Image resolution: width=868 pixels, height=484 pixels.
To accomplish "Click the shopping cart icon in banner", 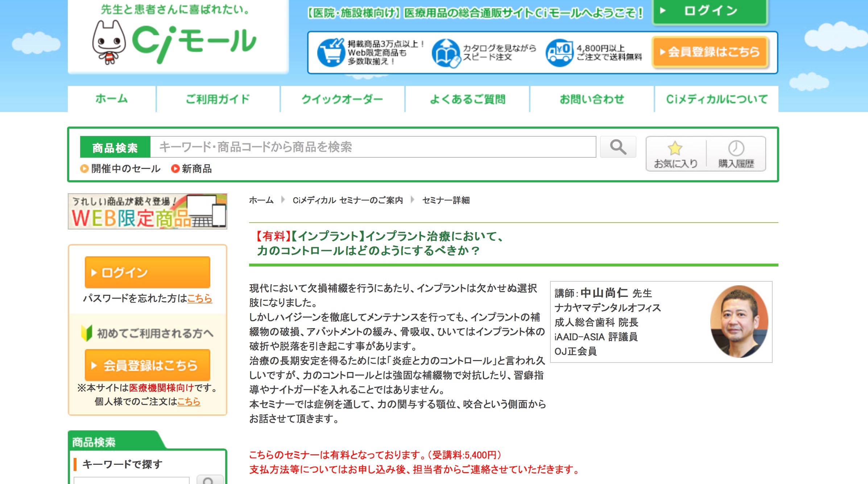I will [x=330, y=53].
